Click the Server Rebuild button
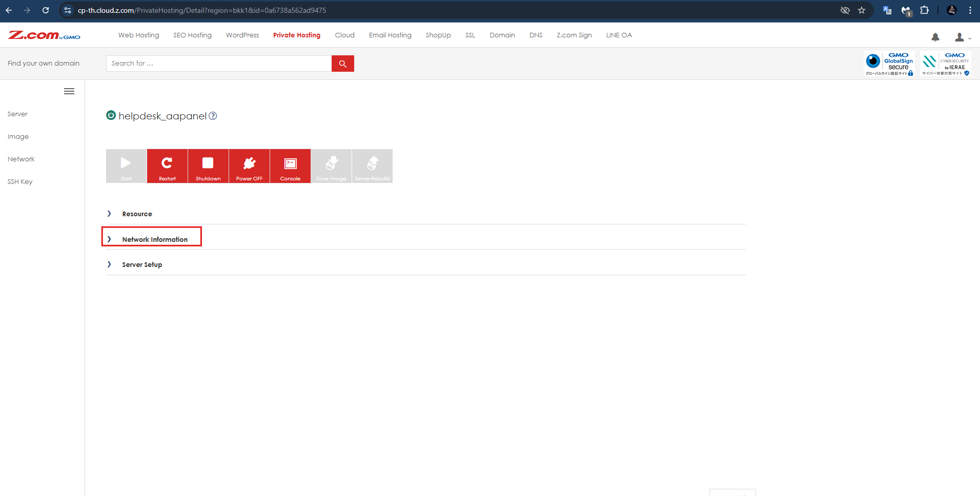The image size is (980, 496). pyautogui.click(x=372, y=166)
